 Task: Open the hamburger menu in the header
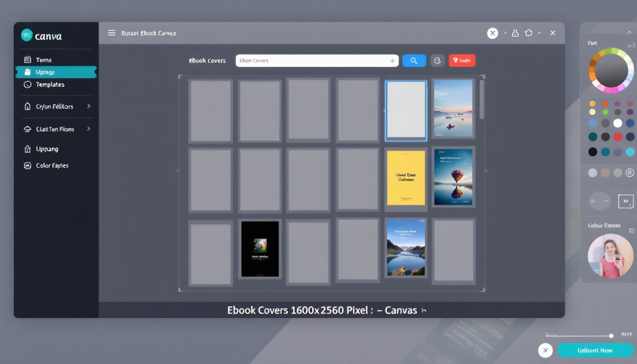tap(111, 33)
